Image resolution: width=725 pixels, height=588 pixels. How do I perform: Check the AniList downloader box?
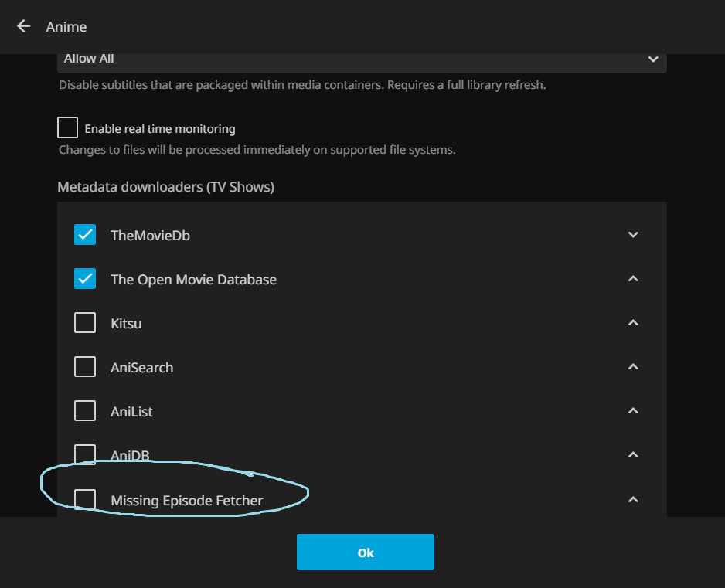(85, 411)
